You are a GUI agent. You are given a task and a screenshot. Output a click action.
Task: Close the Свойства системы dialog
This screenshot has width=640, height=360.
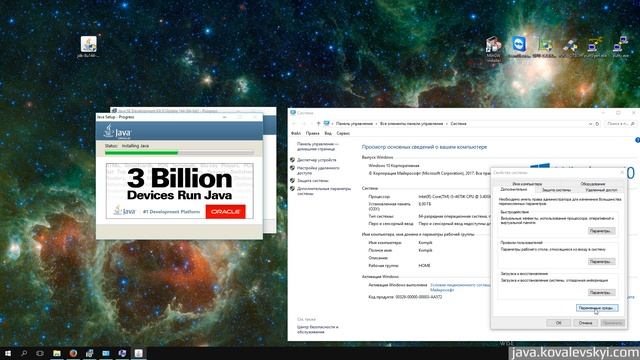pyautogui.click(x=622, y=173)
